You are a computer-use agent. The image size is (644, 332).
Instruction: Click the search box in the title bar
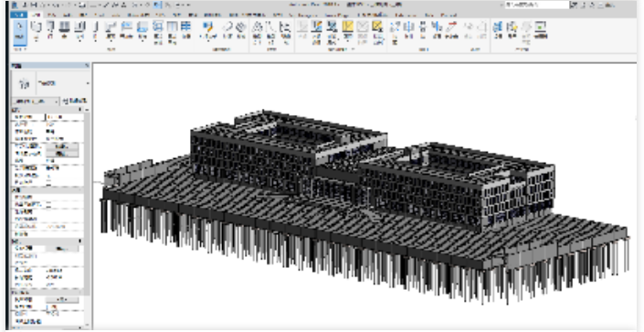tap(537, 5)
